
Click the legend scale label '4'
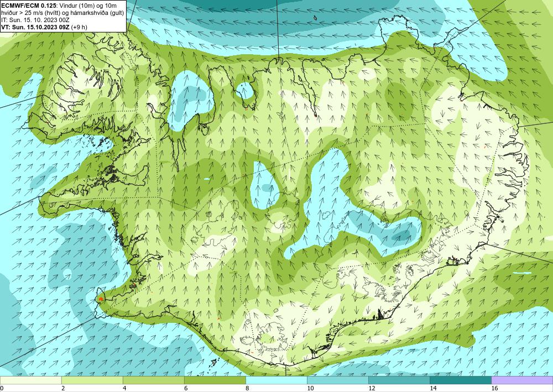pyautogui.click(x=124, y=389)
